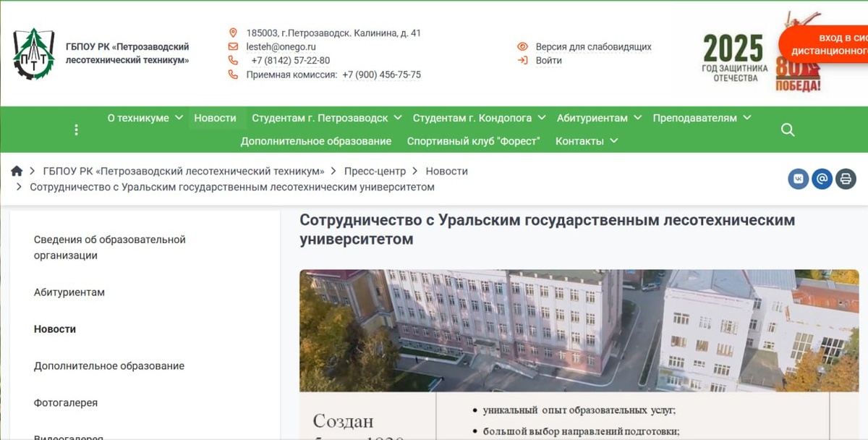Share the page via VK icon
The height and width of the screenshot is (440, 868).
[x=799, y=179]
